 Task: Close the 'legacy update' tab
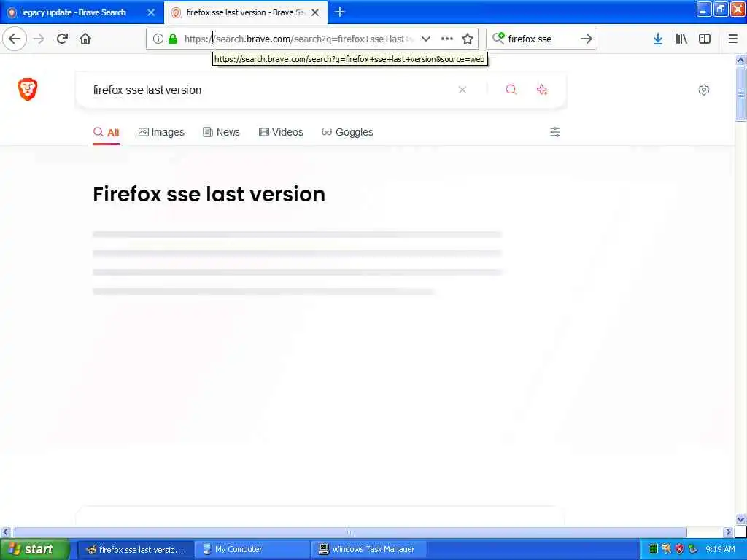click(151, 12)
